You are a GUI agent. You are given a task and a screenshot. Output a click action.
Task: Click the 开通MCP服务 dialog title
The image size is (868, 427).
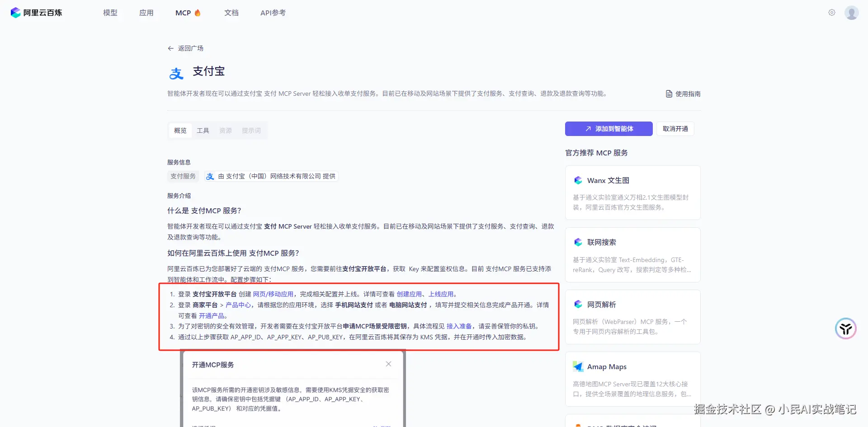(213, 365)
